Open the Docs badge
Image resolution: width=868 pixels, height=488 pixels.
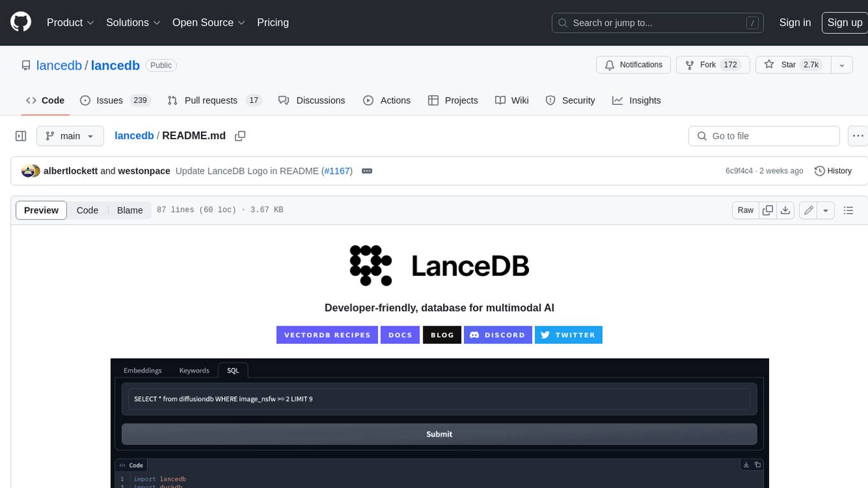400,335
